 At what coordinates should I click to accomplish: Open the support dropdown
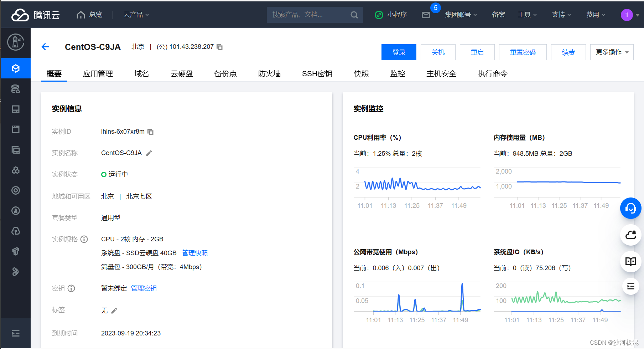pos(561,15)
